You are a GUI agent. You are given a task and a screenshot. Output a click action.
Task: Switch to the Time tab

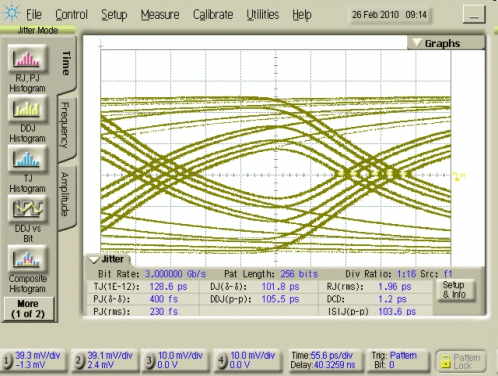tap(66, 63)
